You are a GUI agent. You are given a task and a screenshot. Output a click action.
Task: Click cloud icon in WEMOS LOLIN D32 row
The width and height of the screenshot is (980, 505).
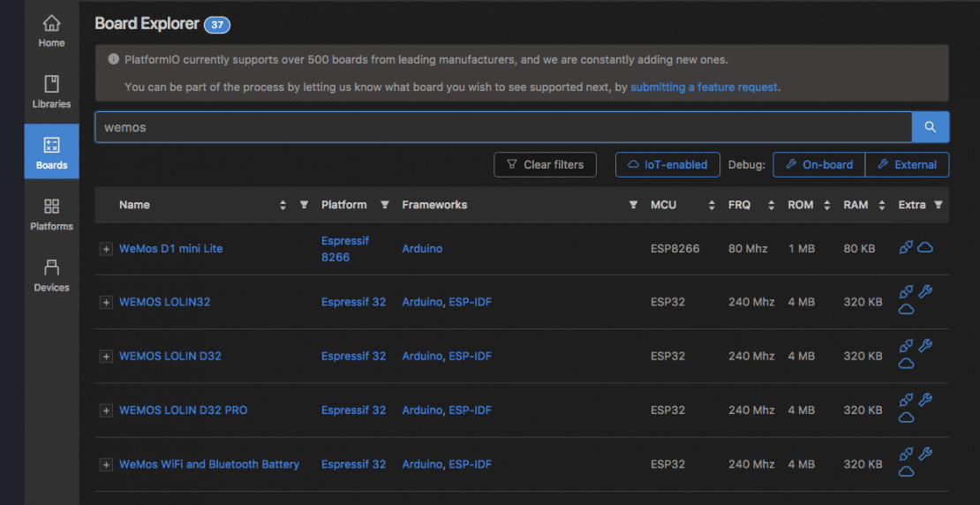[x=906, y=363]
